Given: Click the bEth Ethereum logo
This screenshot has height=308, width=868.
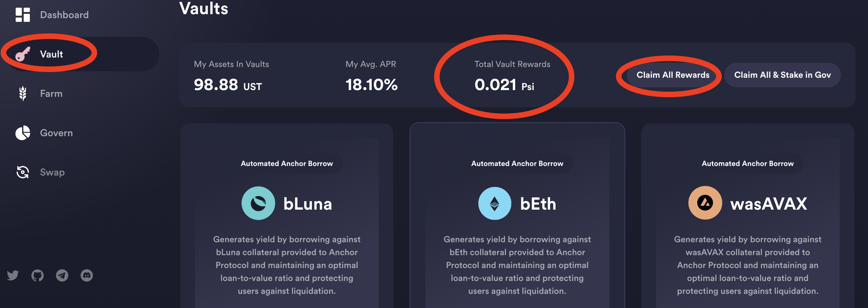Looking at the screenshot, I should coord(494,203).
